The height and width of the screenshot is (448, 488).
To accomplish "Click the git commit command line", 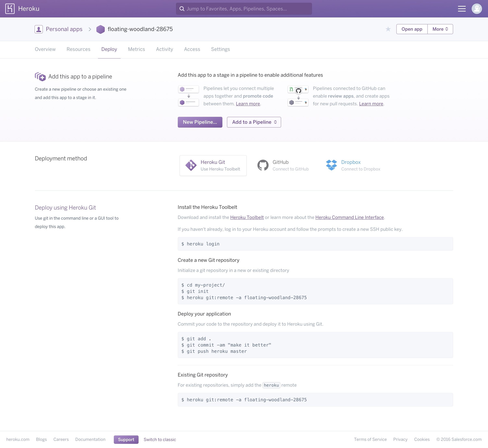I will [x=226, y=345].
